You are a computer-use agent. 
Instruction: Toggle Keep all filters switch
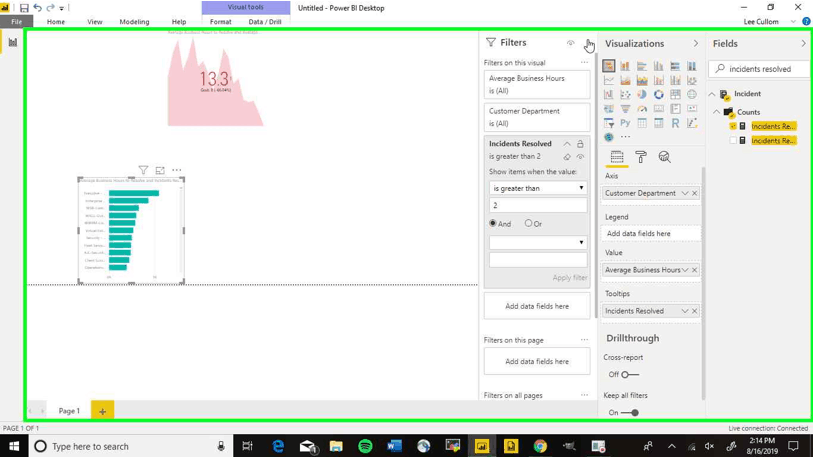(630, 412)
